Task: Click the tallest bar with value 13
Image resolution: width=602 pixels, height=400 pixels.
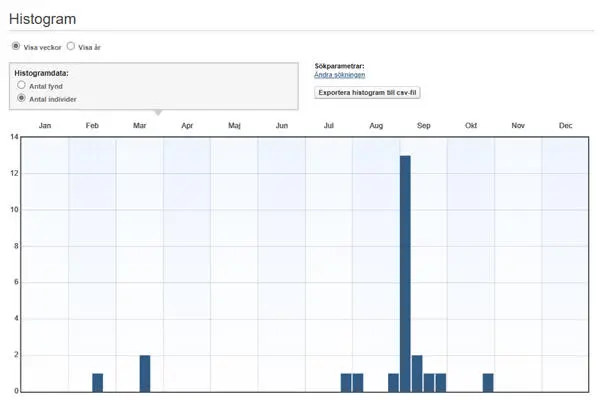Action: coord(405,273)
